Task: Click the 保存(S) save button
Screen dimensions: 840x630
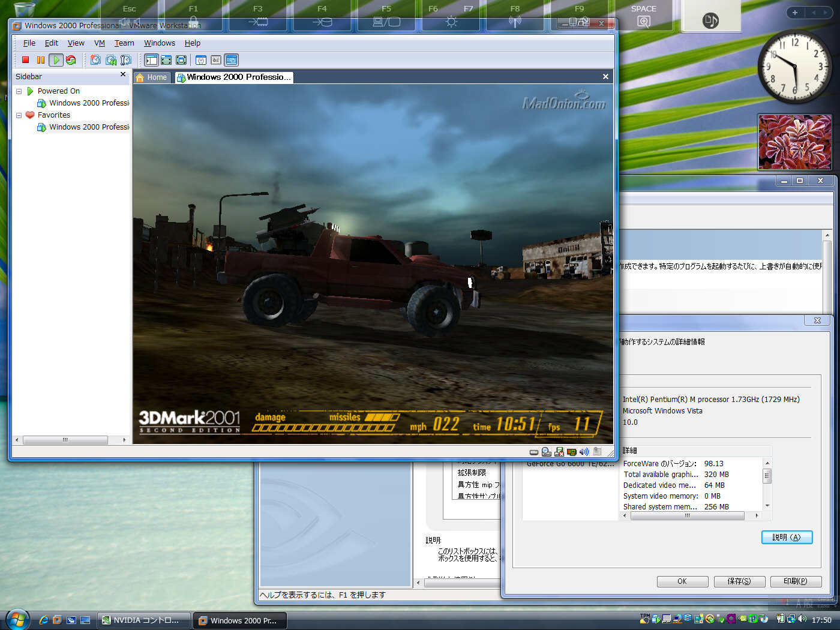Action: pos(739,581)
